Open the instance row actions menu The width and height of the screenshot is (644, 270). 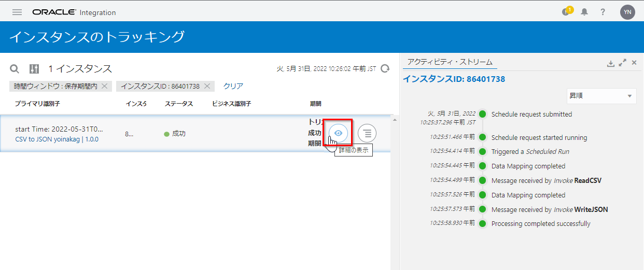(x=367, y=133)
